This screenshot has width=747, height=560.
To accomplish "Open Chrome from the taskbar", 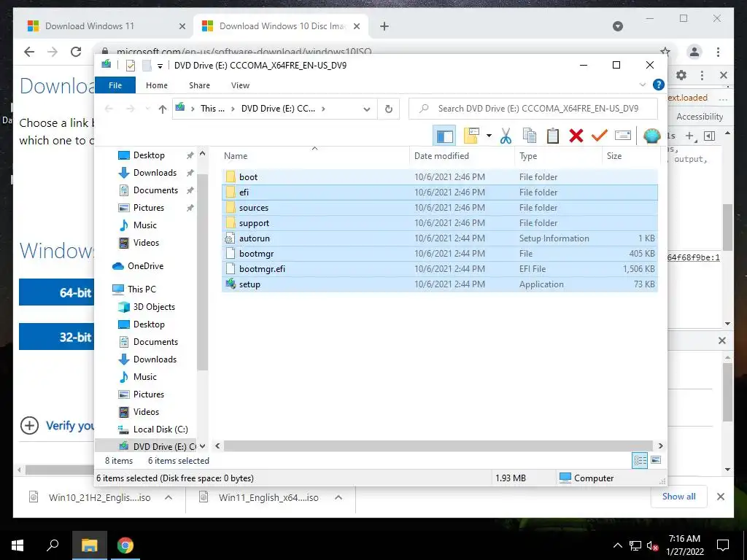I will click(125, 545).
